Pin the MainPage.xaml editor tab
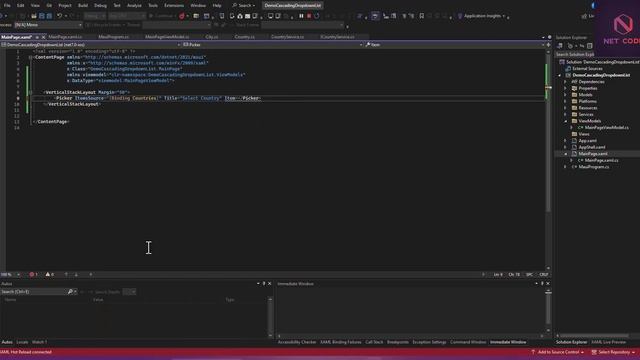The image size is (640, 360). click(x=37, y=37)
